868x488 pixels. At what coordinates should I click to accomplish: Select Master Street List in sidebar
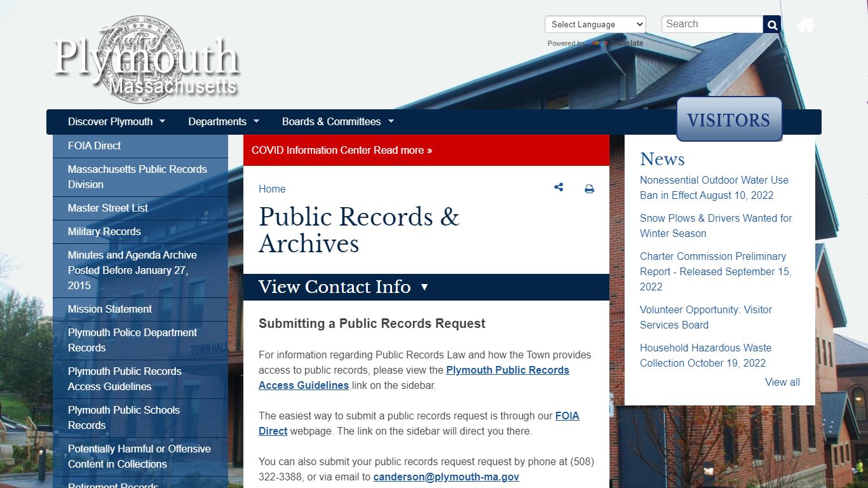point(140,208)
